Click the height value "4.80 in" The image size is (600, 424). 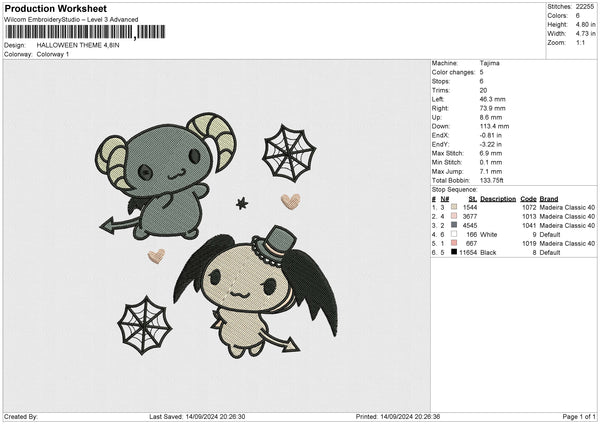point(585,24)
